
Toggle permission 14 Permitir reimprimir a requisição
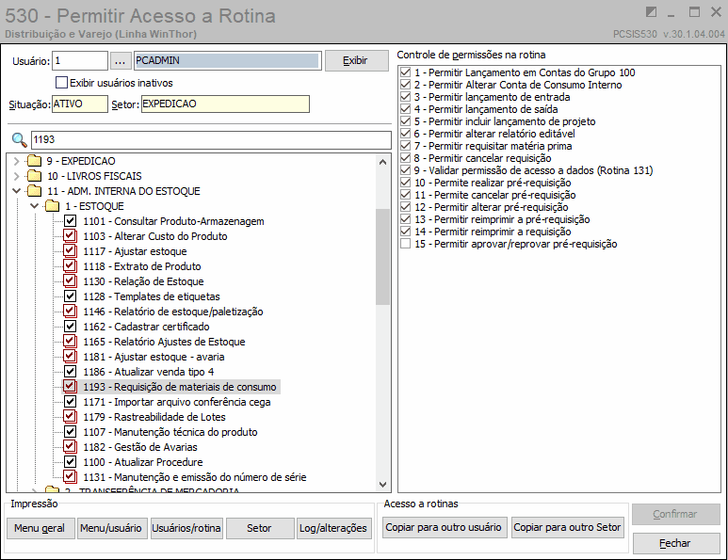click(405, 231)
